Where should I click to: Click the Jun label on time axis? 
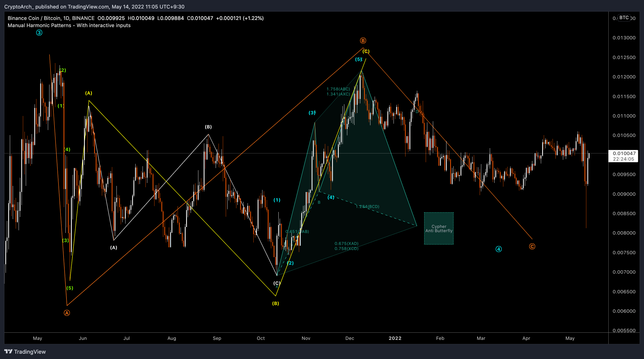(83, 338)
